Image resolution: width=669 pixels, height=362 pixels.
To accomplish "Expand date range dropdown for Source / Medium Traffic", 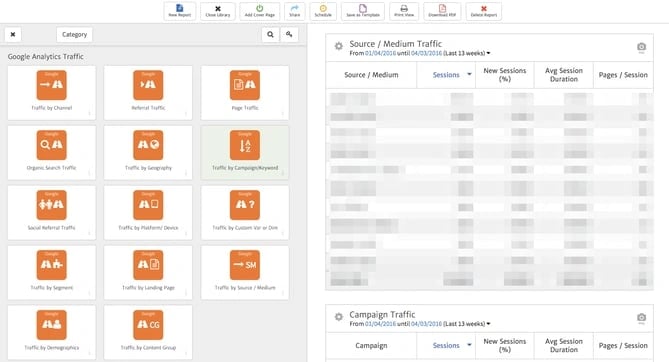I will click(x=489, y=53).
